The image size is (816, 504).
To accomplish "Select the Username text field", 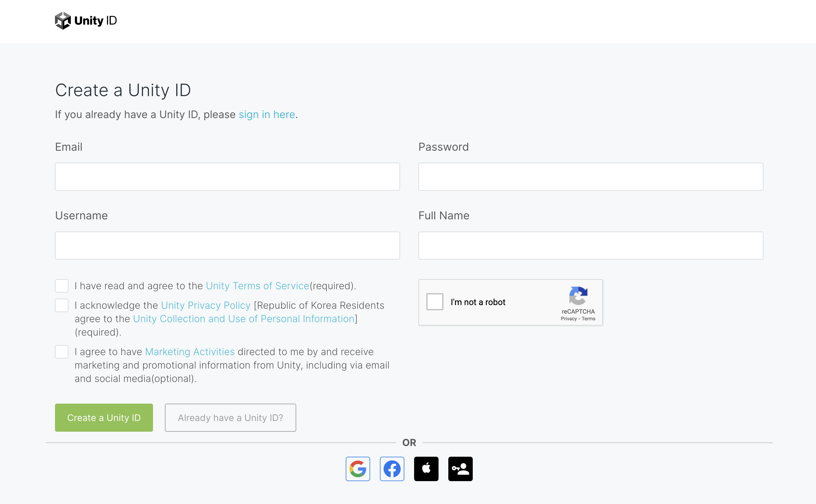I will (x=228, y=246).
